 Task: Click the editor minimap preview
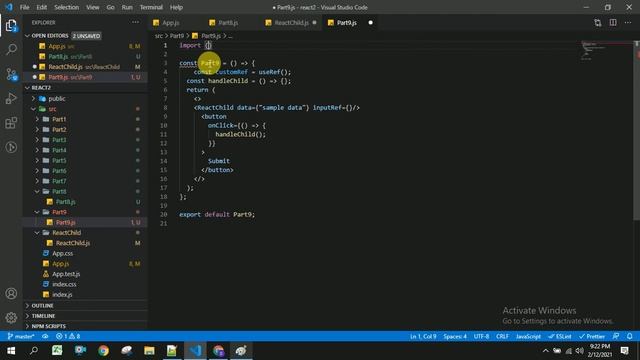(593, 51)
